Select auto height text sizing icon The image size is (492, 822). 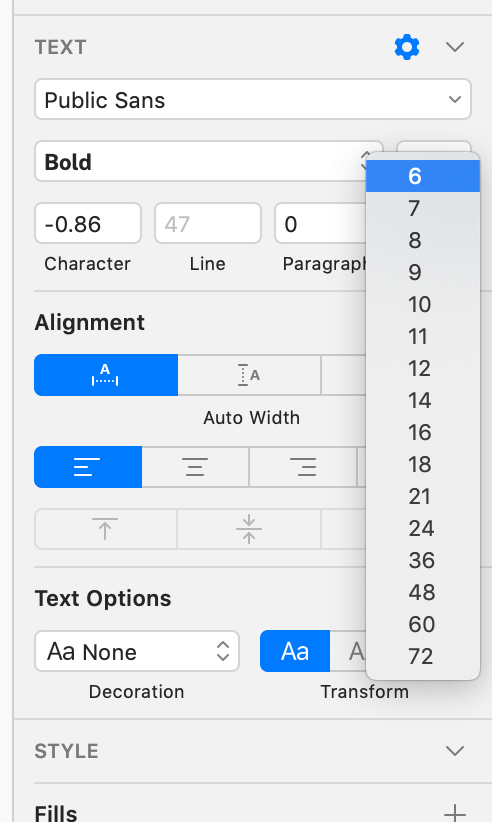pos(249,375)
